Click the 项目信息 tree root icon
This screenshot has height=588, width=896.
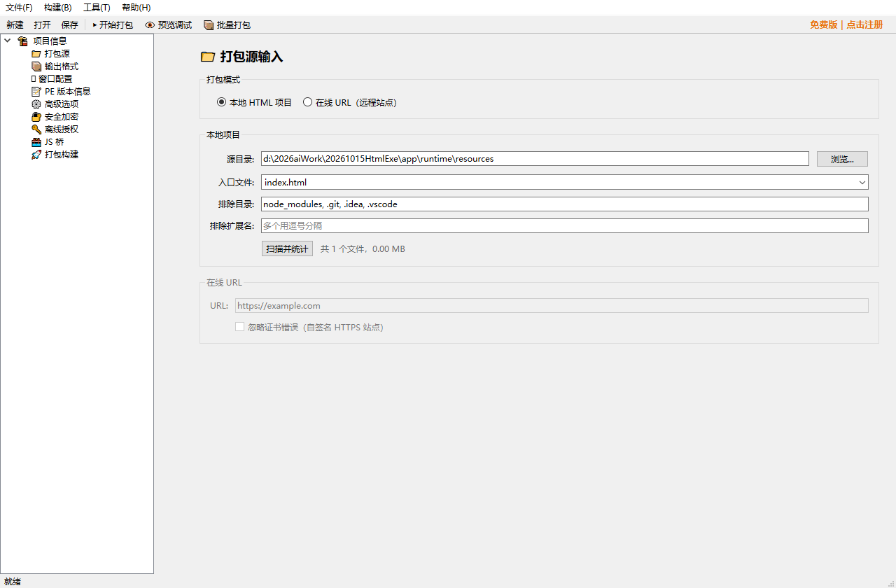point(22,41)
